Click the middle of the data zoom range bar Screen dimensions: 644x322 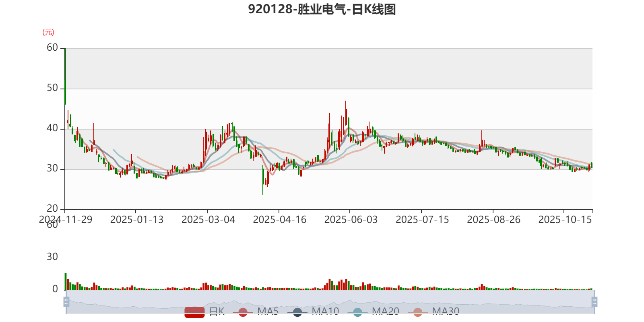pyautogui.click(x=330, y=302)
